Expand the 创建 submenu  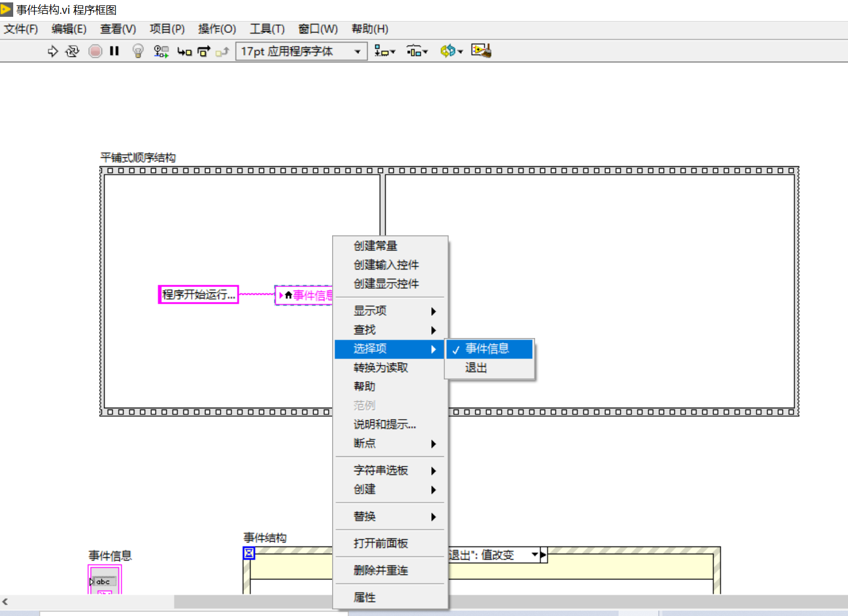pyautogui.click(x=390, y=489)
